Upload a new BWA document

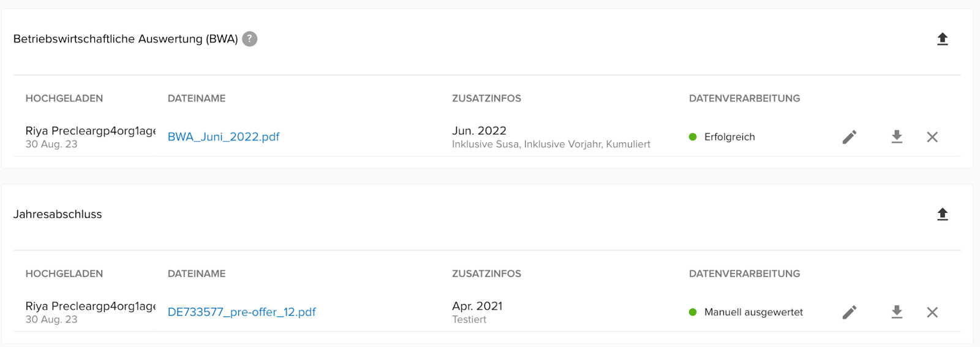[943, 39]
